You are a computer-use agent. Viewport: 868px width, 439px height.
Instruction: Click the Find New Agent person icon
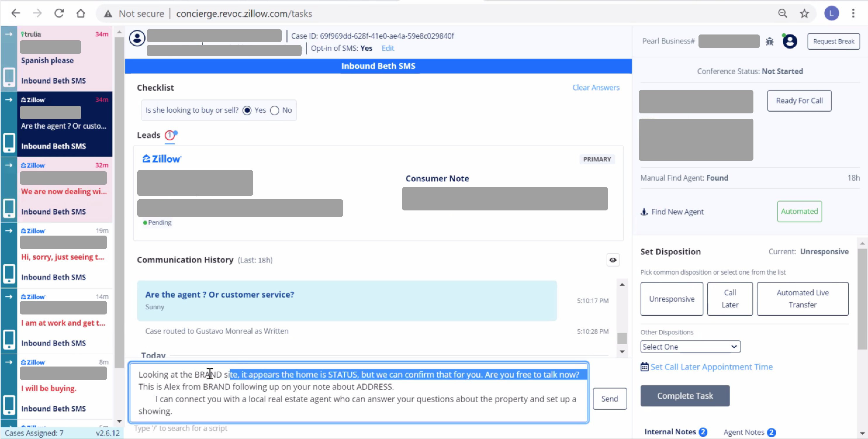coord(644,212)
